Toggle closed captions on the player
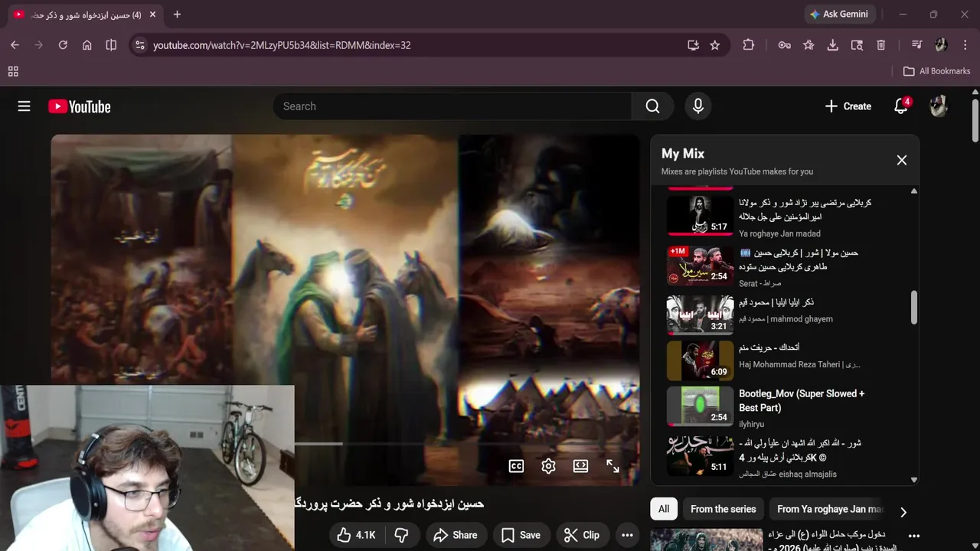Screen dimensions: 980x551 point(516,466)
